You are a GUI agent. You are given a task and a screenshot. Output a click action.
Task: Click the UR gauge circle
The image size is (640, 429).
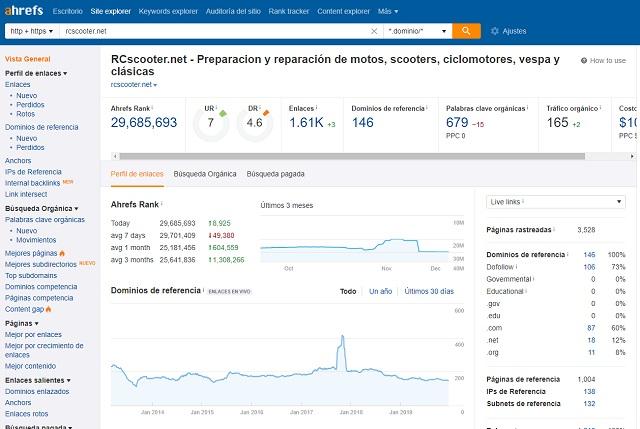coord(210,124)
